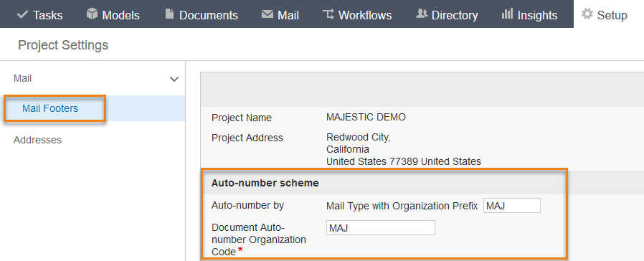
Task: Click the Workflows arrows icon
Action: point(328,14)
